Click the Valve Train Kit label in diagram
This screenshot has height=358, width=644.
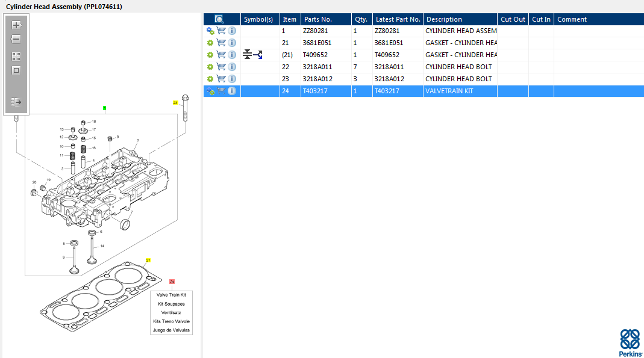click(171, 295)
